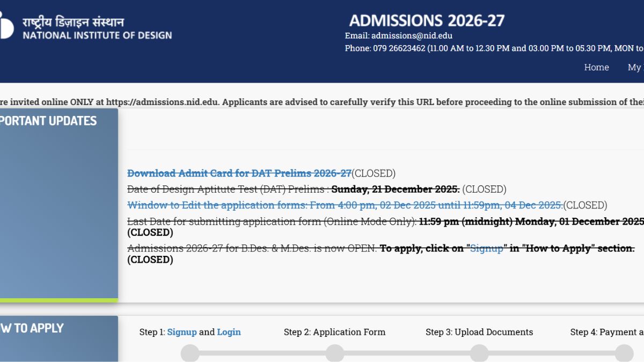Click the Step 2: Application Form label
This screenshot has height=362, width=644.
tap(334, 332)
